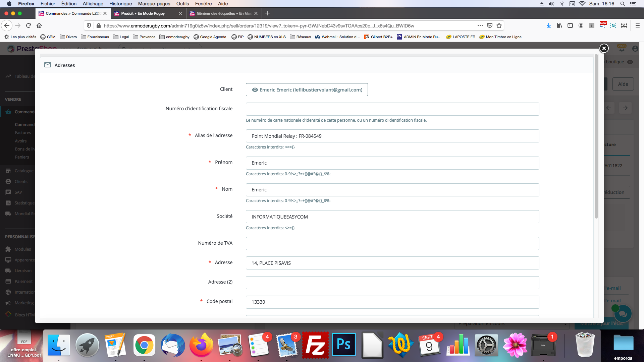Open Thunderbird from the Dock
Image resolution: width=644 pixels, height=362 pixels.
coord(173,345)
